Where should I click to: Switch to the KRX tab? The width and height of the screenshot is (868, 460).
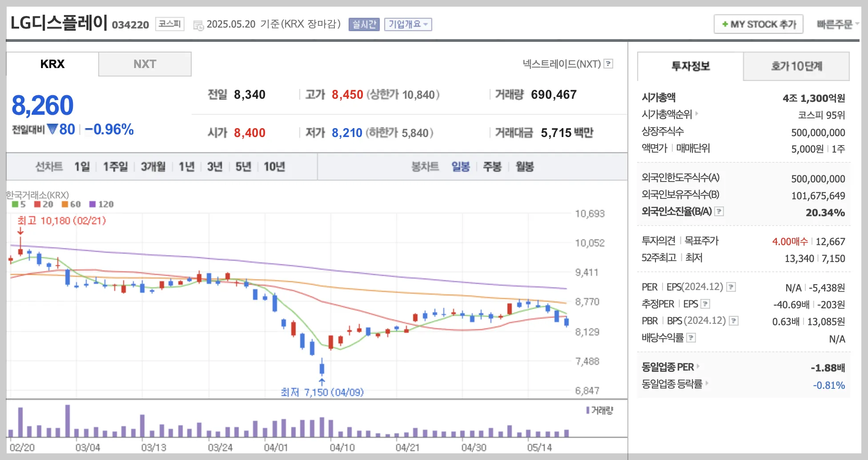pos(52,64)
